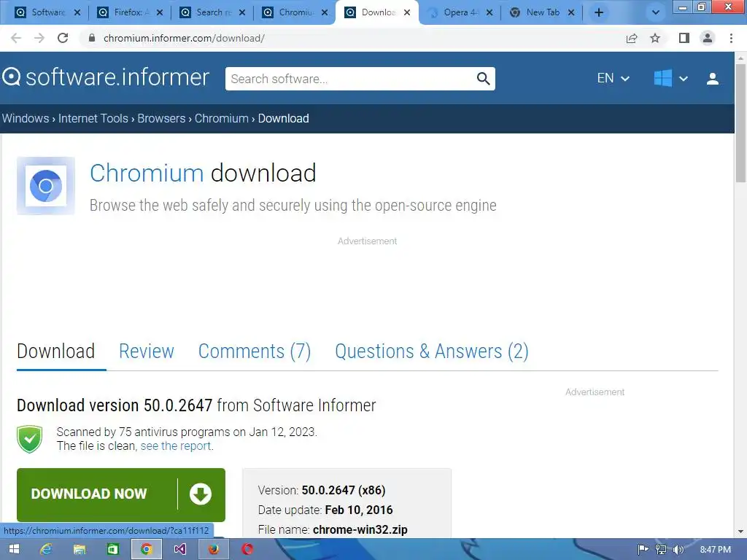Click the Chrome taskbar icon
Screen dimensions: 747x560
click(x=146, y=549)
